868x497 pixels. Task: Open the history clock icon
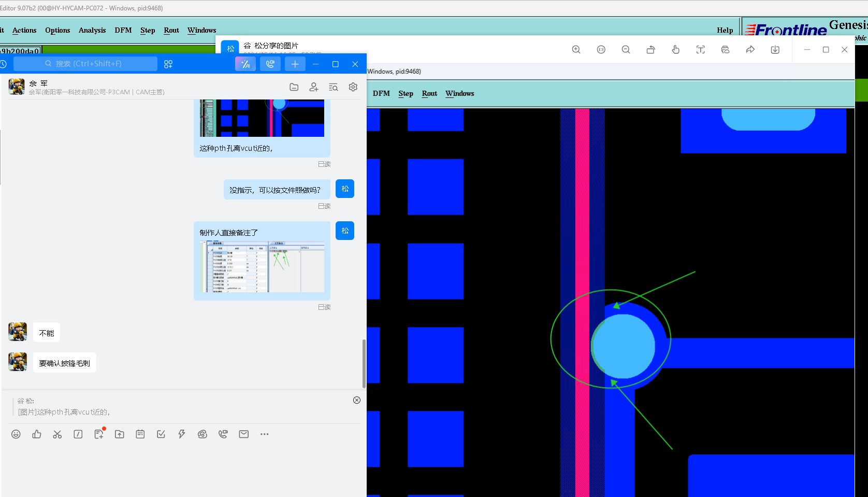[3, 64]
